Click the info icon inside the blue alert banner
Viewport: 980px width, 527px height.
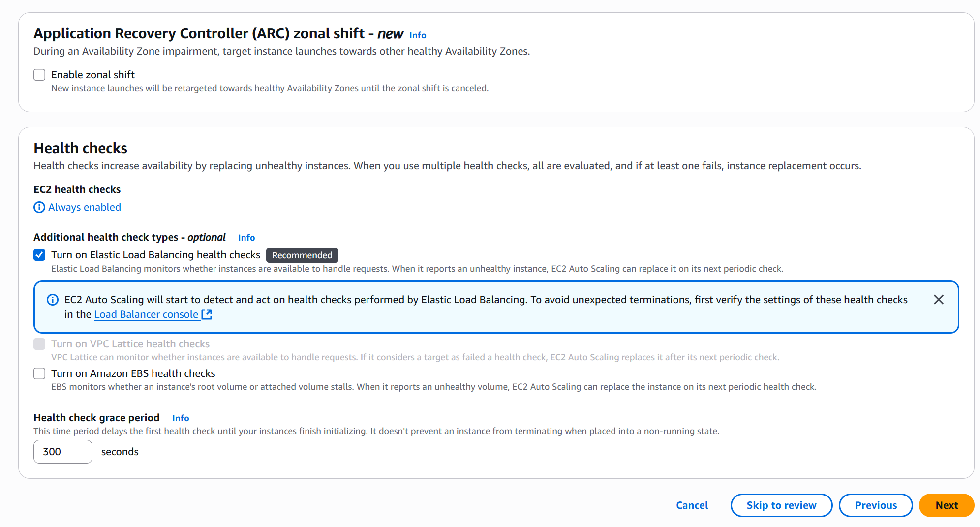pos(53,300)
